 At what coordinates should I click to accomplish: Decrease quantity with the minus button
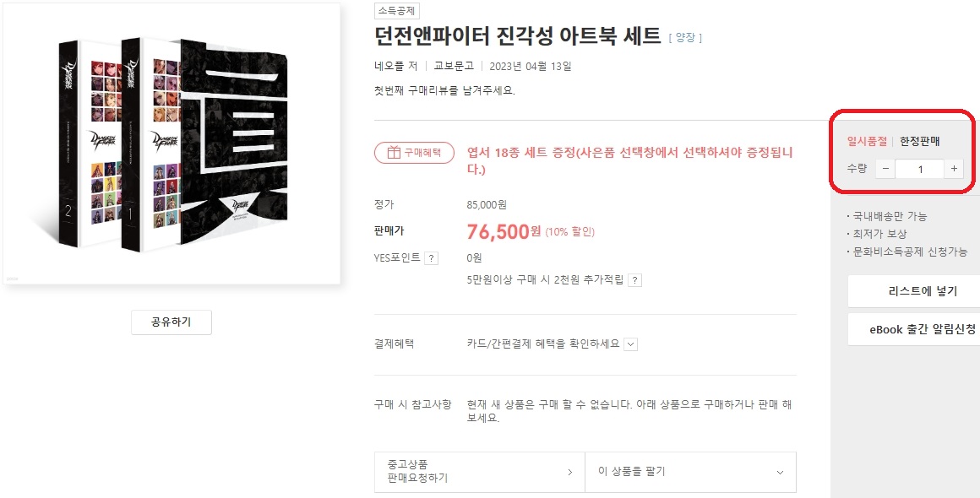(x=885, y=169)
